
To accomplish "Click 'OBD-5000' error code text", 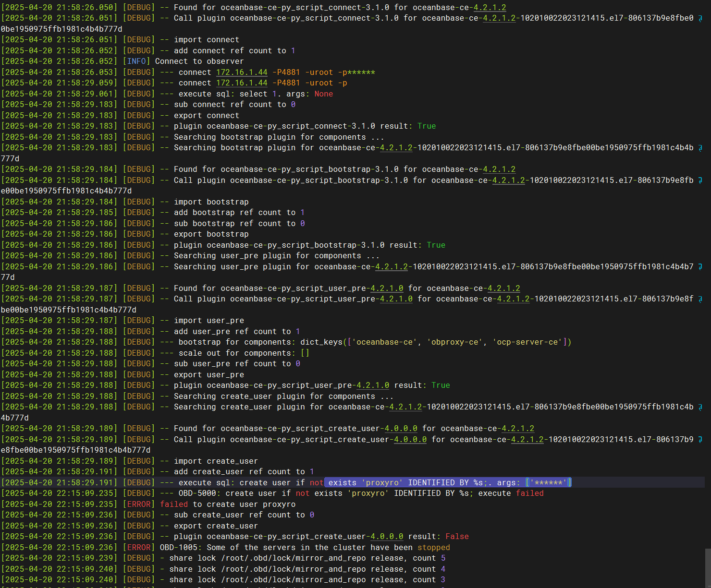I will tap(197, 493).
